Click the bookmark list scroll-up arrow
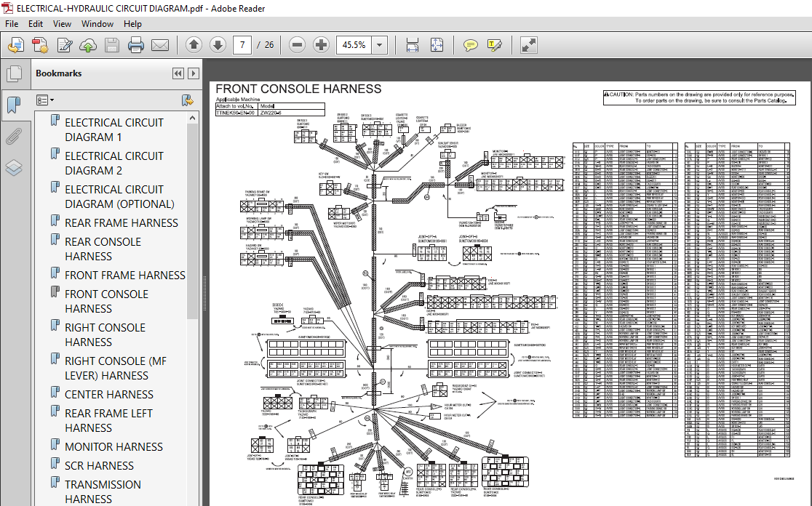This screenshot has height=506, width=812. (x=193, y=118)
